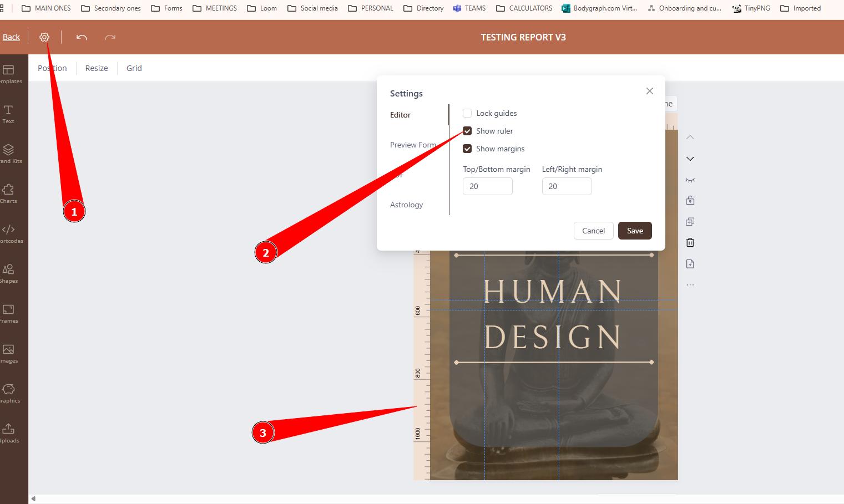Open the three-dots more options menu
844x504 pixels.
690,285
